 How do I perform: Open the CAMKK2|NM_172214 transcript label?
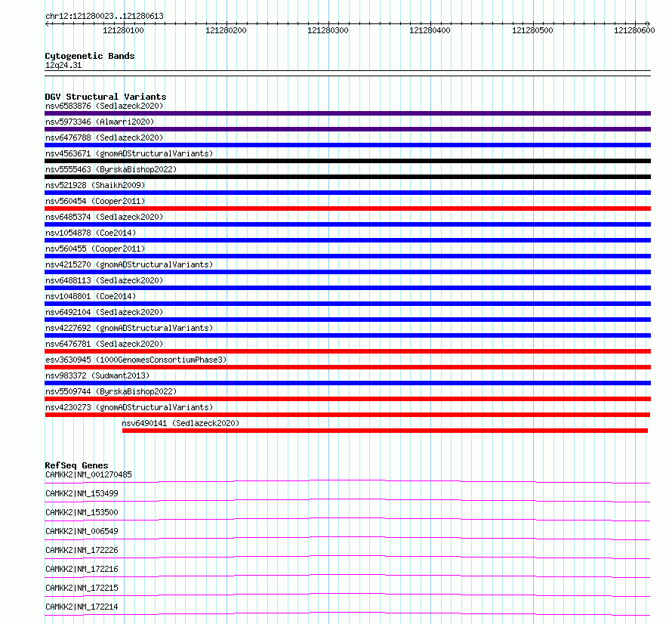point(82,607)
